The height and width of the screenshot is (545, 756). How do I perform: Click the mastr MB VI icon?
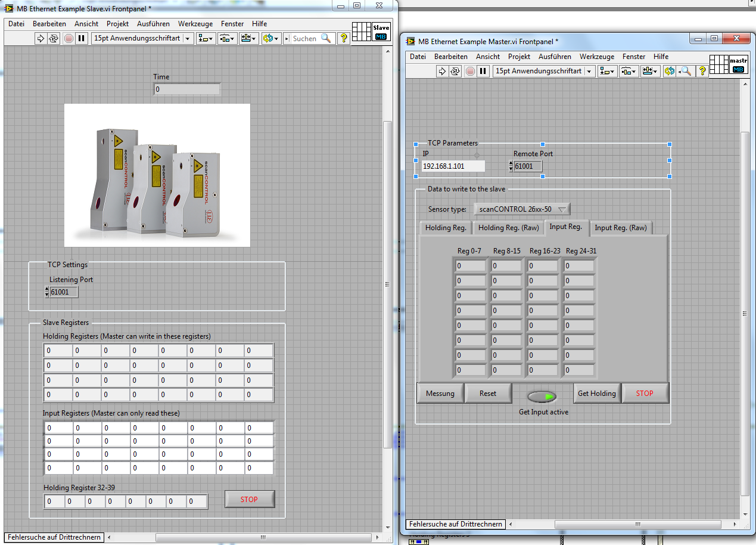(738, 65)
